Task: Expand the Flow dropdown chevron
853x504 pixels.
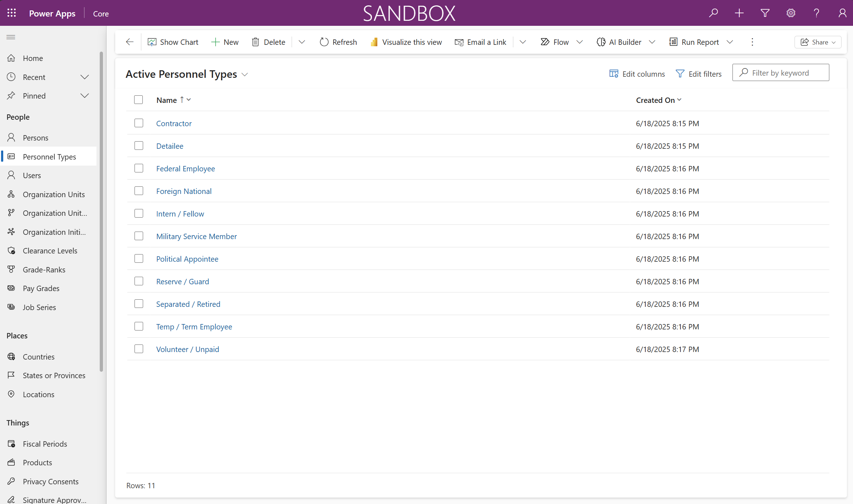Action: click(x=580, y=42)
